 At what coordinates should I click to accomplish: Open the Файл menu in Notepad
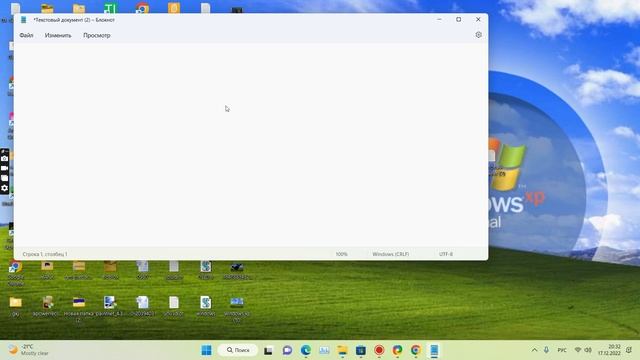(x=26, y=36)
